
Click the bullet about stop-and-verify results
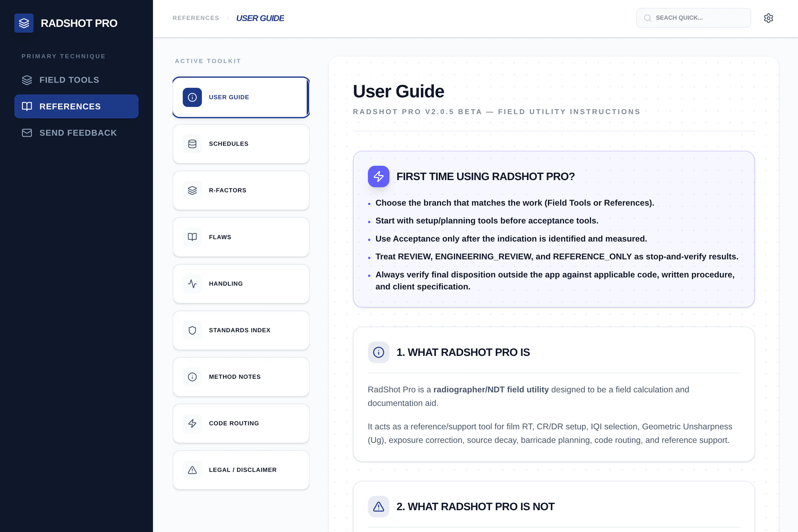pos(557,256)
